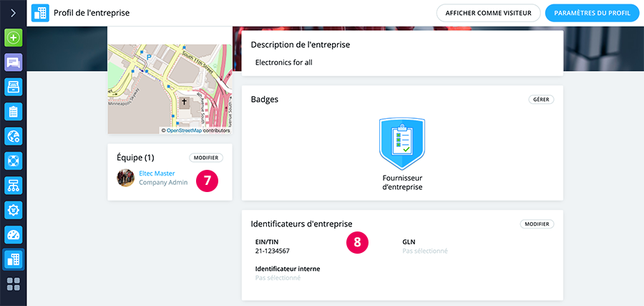Click the 'Équipe (1)' heading

click(x=135, y=158)
